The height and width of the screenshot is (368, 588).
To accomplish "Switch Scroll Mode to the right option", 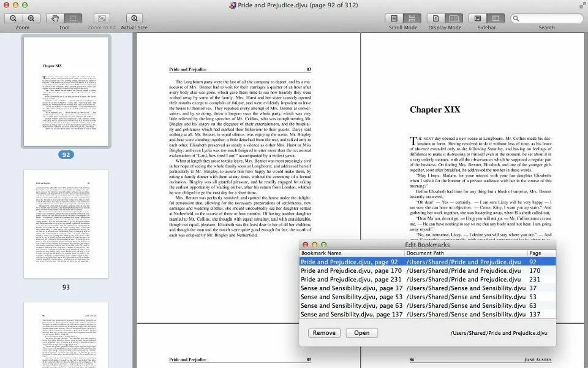I will (412, 19).
